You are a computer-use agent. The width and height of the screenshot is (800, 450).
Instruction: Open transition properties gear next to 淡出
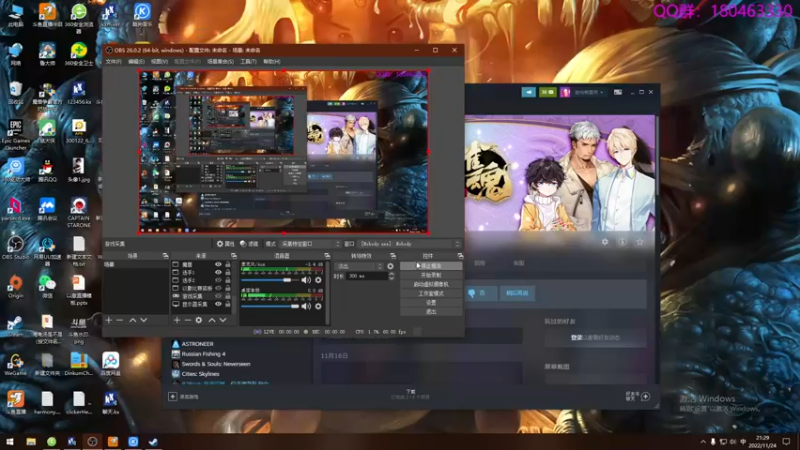390,266
